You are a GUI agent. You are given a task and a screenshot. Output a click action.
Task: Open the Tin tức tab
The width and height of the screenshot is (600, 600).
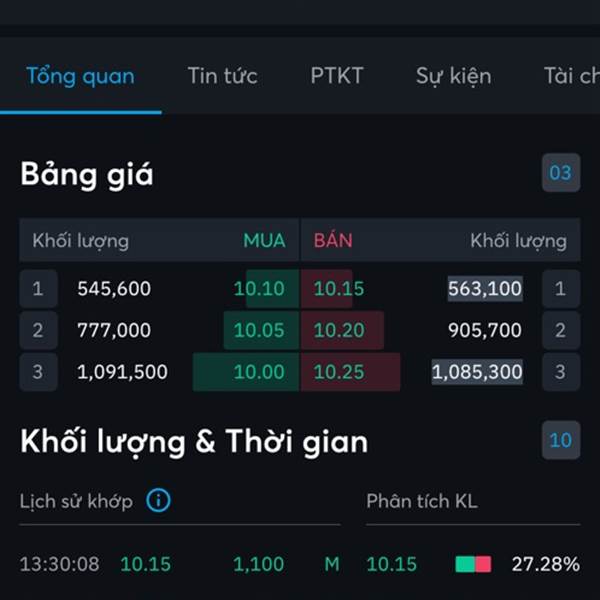click(x=222, y=76)
